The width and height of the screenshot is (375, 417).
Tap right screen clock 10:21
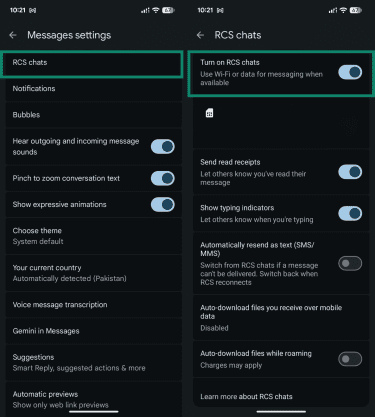(205, 10)
